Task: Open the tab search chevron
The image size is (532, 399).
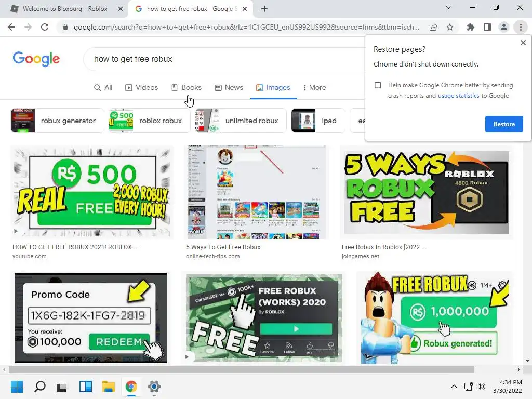Action: [x=448, y=7]
